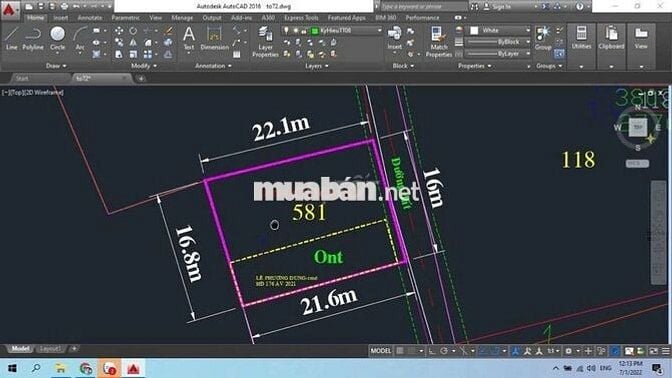Open the Manage ribbon tab
Image resolution: width=672 pixels, height=378 pixels.
pos(182,18)
